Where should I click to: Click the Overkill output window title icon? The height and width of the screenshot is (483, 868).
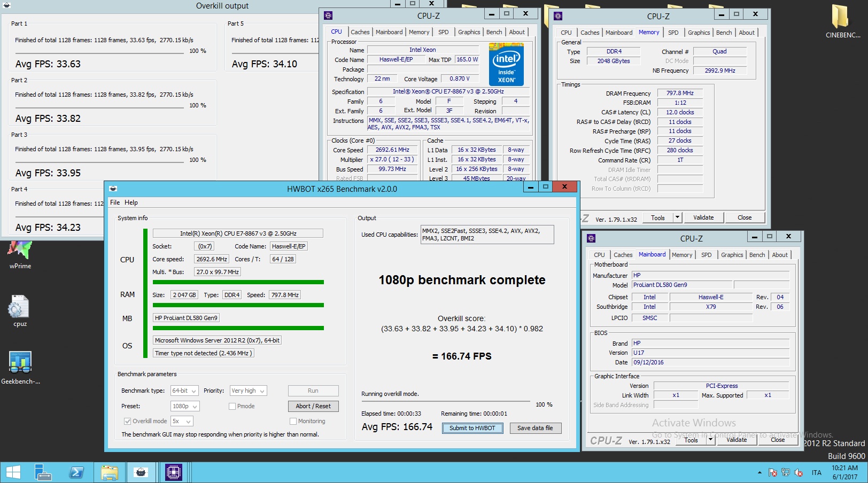(x=7, y=5)
